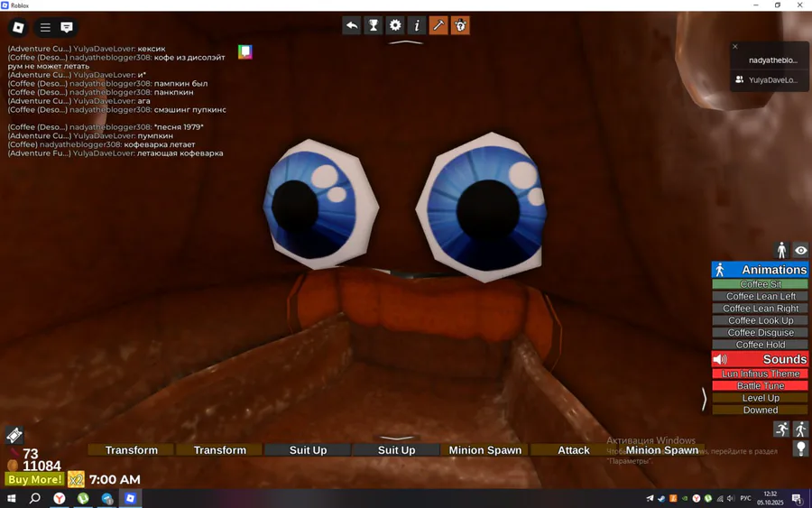Play the Coffee Hold animation

pyautogui.click(x=761, y=345)
